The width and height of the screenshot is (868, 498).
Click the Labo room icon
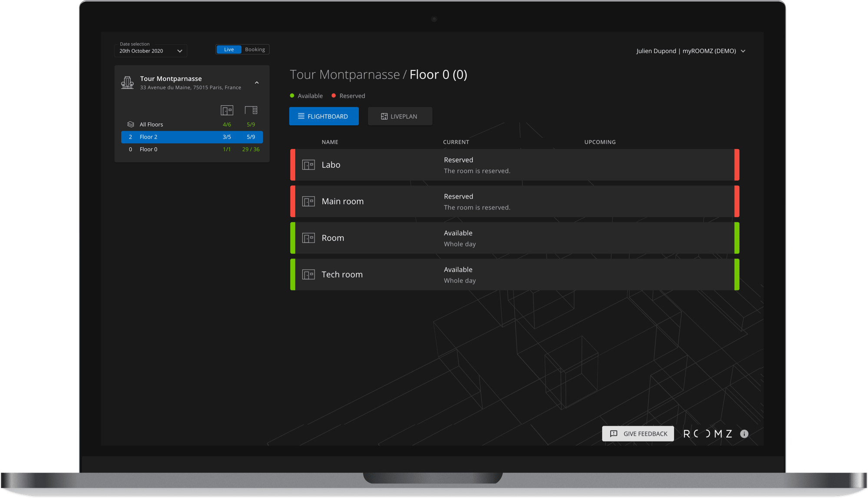click(x=308, y=165)
